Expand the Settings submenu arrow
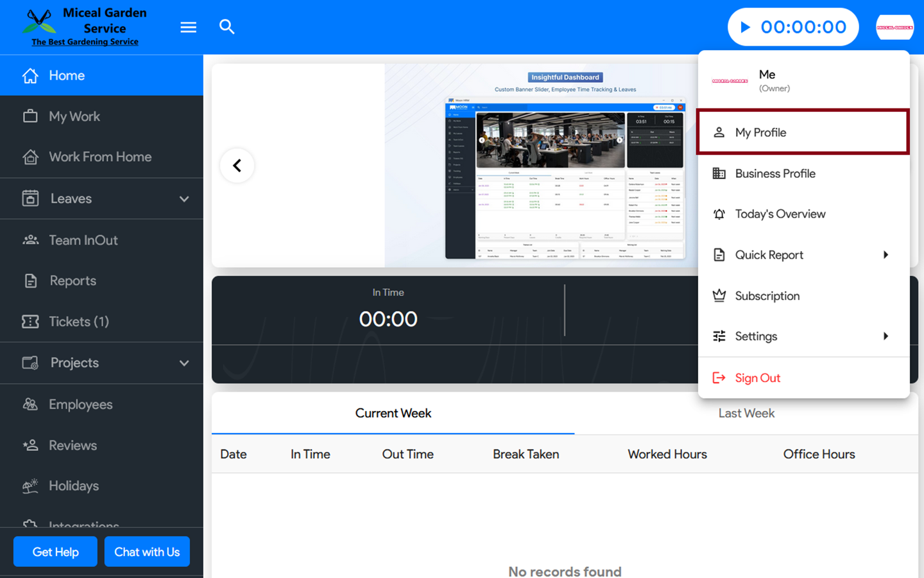924x578 pixels. click(886, 337)
